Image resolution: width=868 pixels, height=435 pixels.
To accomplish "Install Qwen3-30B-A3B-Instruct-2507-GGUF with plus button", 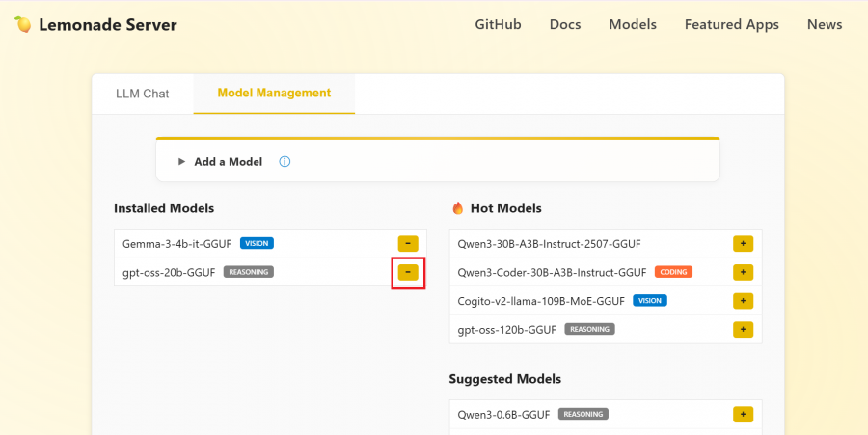I will [743, 243].
